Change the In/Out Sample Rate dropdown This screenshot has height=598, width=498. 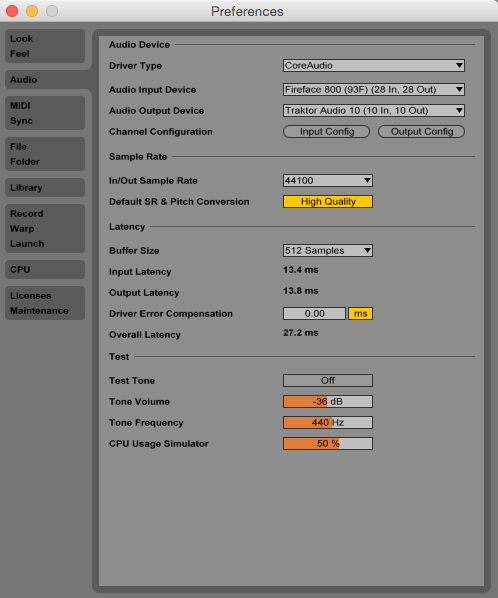coord(328,180)
